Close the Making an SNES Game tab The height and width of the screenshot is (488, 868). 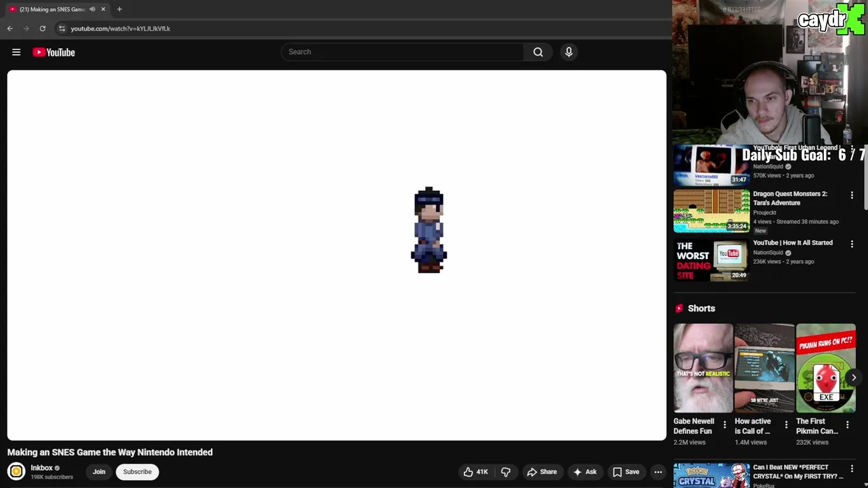coord(103,9)
